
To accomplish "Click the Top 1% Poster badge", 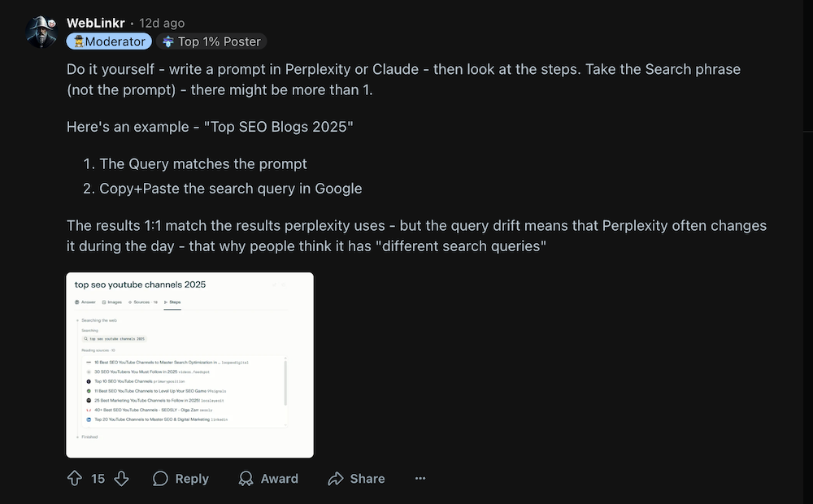I will click(212, 41).
